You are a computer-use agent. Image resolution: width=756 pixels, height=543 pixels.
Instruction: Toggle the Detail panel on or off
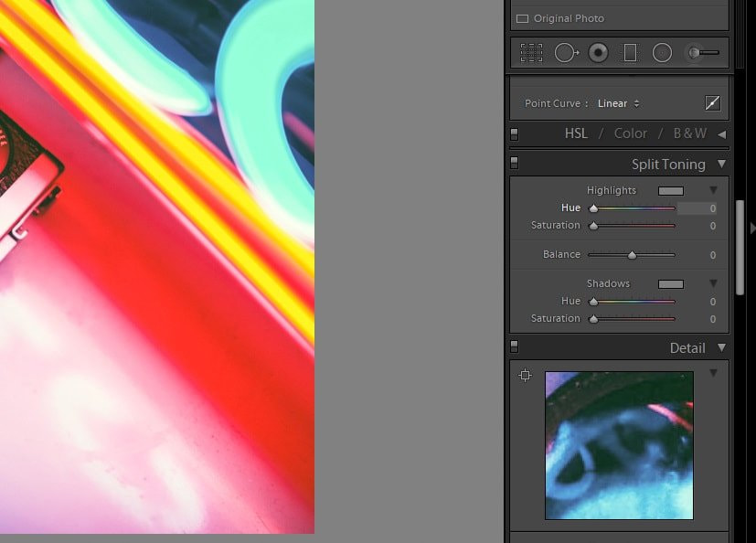514,346
